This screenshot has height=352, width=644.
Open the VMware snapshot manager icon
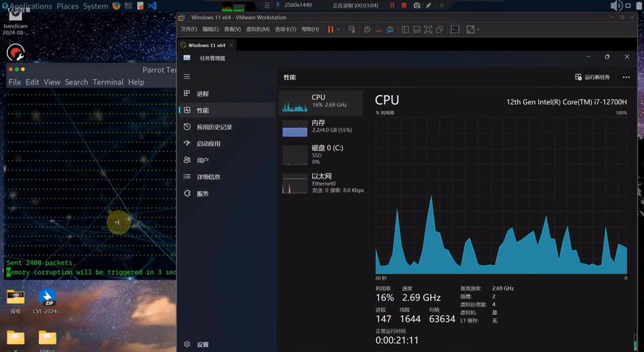pos(390,30)
